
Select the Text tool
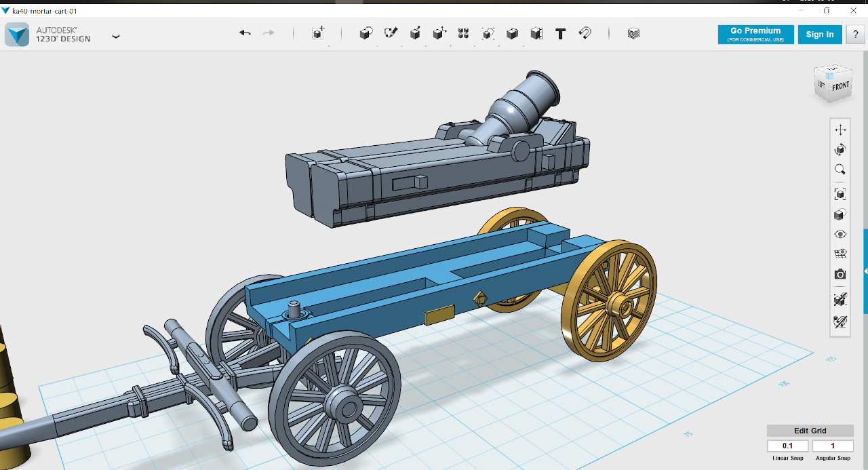[x=560, y=33]
